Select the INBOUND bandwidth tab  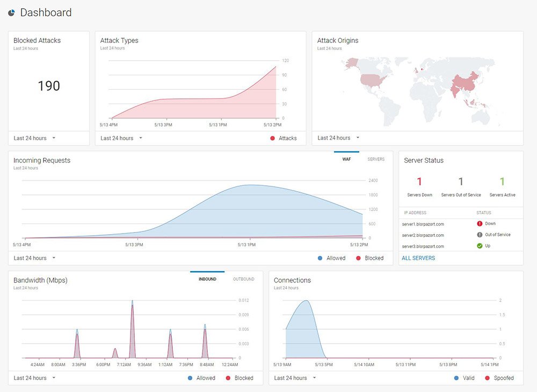click(x=207, y=279)
